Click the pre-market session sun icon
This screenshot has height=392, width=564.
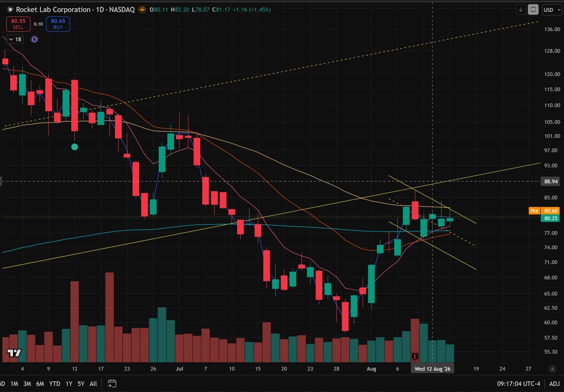point(142,9)
